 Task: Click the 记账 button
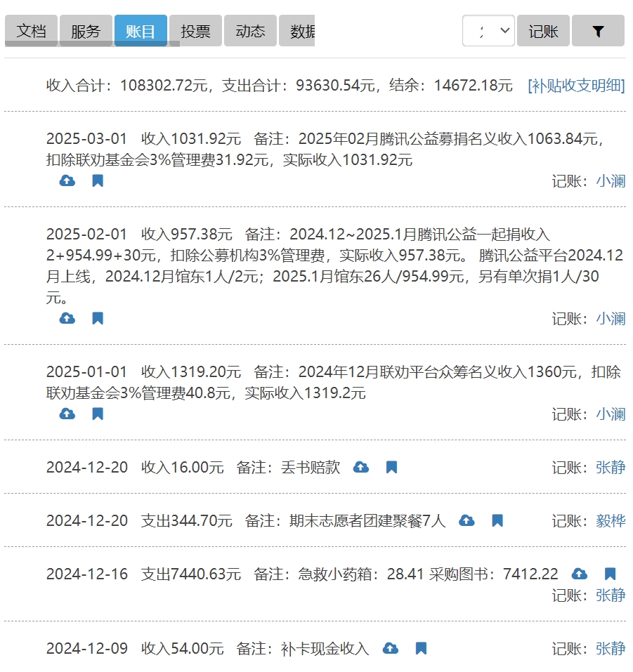(543, 31)
